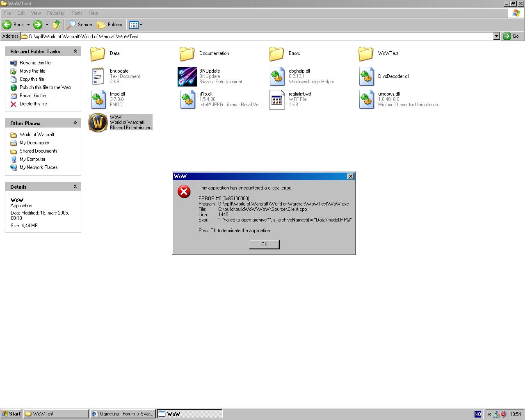Select the ijl15.dll file icon
The width and height of the screenshot is (525, 420).
pos(187,99)
